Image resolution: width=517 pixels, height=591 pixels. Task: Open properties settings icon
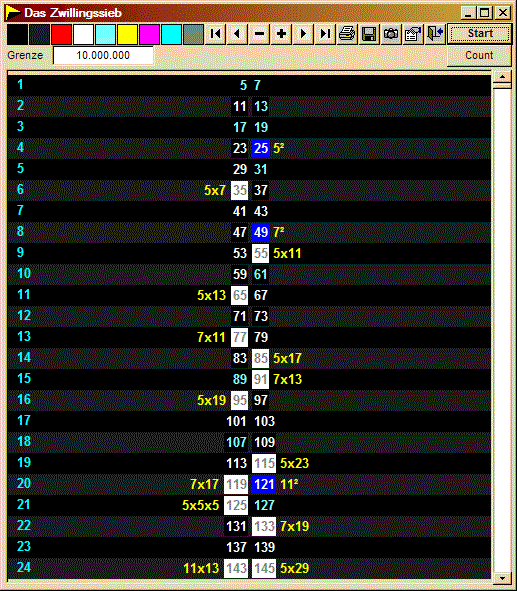(413, 34)
